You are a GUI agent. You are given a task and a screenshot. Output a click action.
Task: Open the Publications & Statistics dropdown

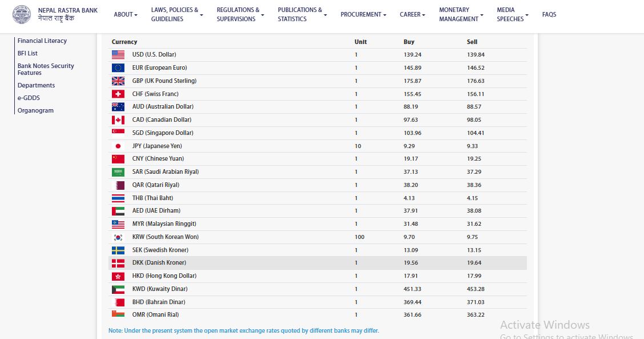point(302,14)
